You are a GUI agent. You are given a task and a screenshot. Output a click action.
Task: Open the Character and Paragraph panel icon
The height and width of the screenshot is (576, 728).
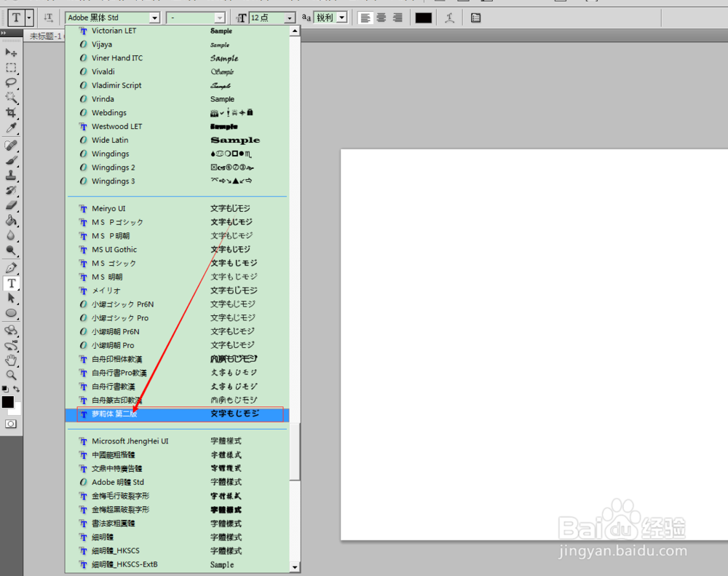coord(475,17)
